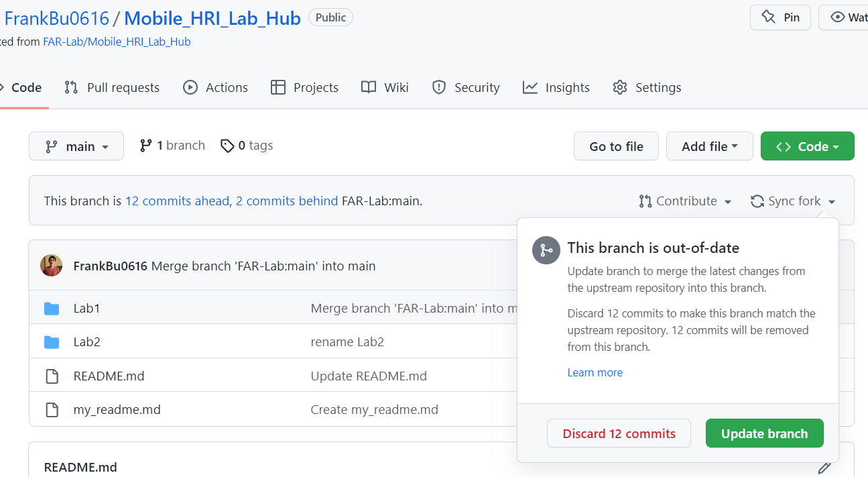Open repository Settings tab

(x=647, y=87)
